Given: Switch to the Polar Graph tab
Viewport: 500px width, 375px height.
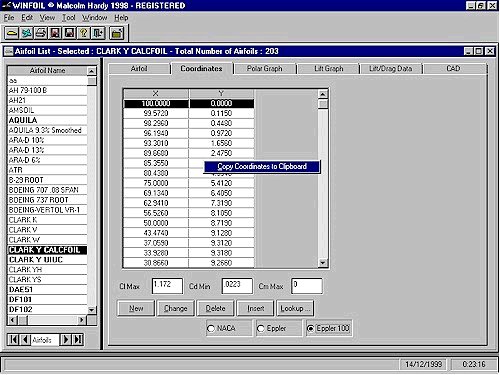Looking at the screenshot, I should click(x=265, y=69).
